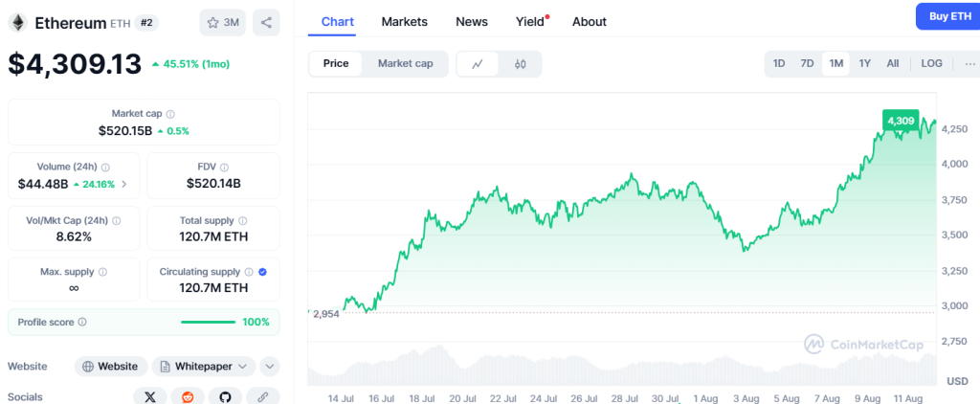Open the more chart options ellipsis
The height and width of the screenshot is (404, 980).
pyautogui.click(x=969, y=64)
